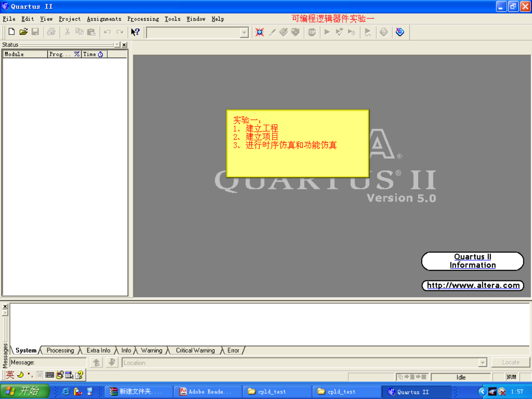Open the Edit menu

pos(27,19)
